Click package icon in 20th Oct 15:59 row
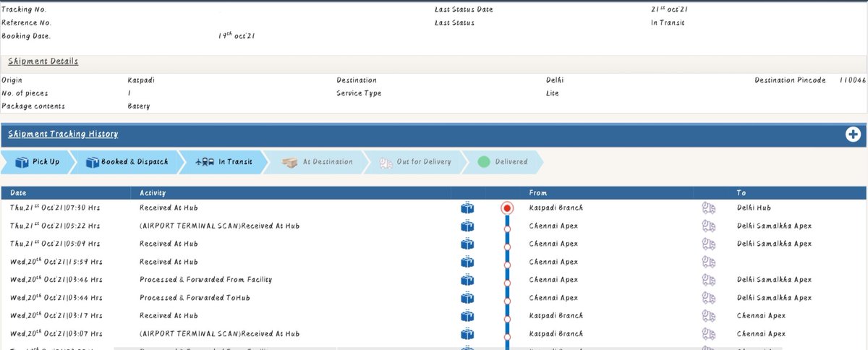 pyautogui.click(x=467, y=262)
